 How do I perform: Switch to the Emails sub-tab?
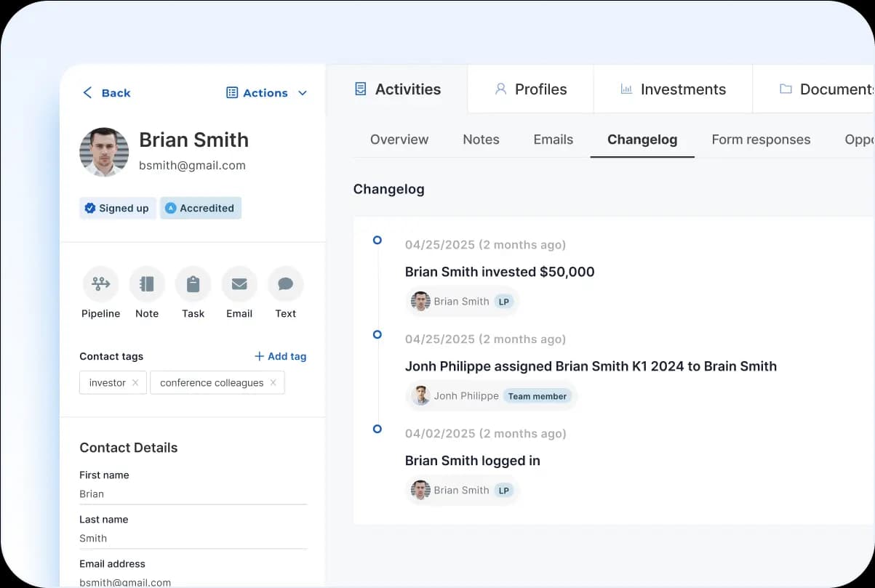point(553,140)
